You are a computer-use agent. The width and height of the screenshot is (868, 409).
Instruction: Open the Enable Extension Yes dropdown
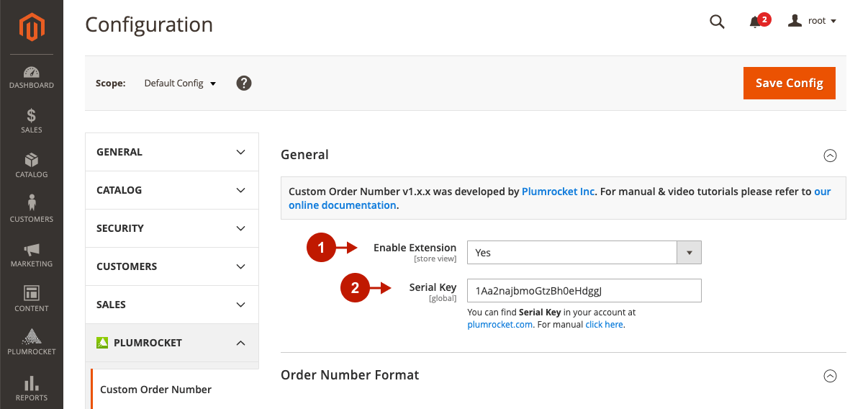pos(584,253)
